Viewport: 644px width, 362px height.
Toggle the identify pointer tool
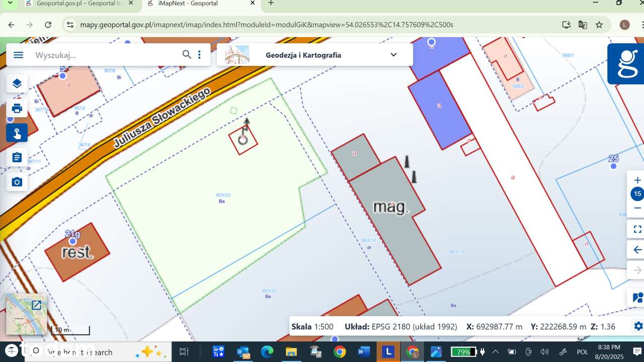pos(17,133)
